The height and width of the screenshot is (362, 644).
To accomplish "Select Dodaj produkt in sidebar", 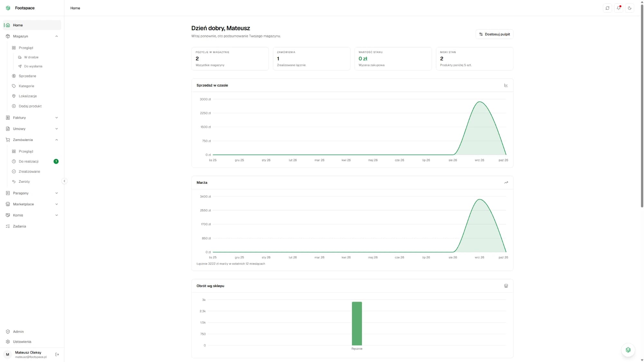I will click(35, 106).
